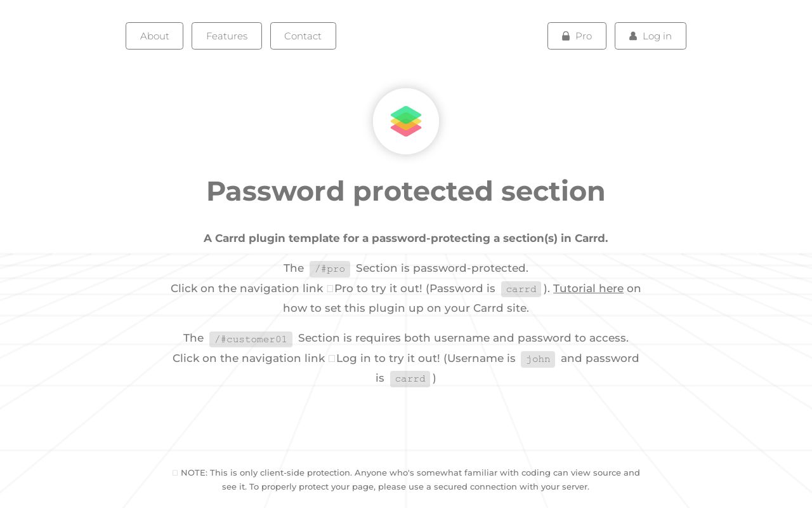Click the person icon on the Log in button

tap(633, 36)
